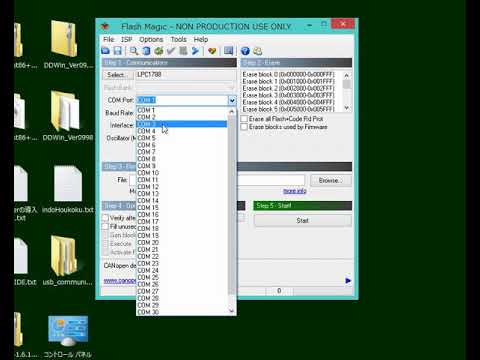Choose highlighted COM 3 in port list
Viewport: 480px width, 360px height.
[182, 124]
